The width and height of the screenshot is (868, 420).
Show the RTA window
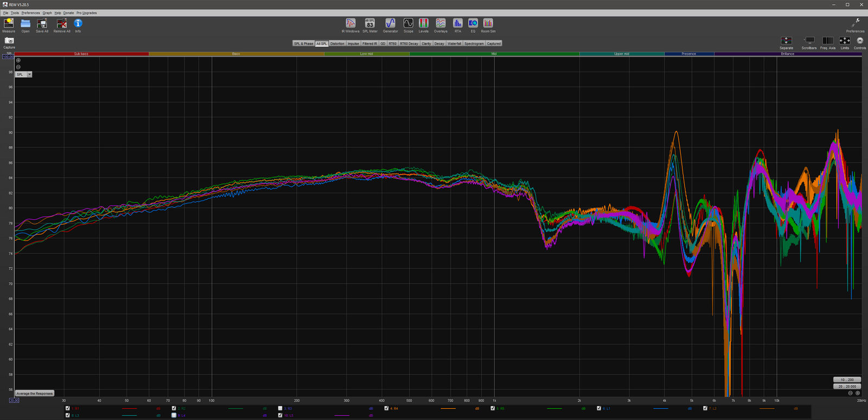click(x=458, y=23)
